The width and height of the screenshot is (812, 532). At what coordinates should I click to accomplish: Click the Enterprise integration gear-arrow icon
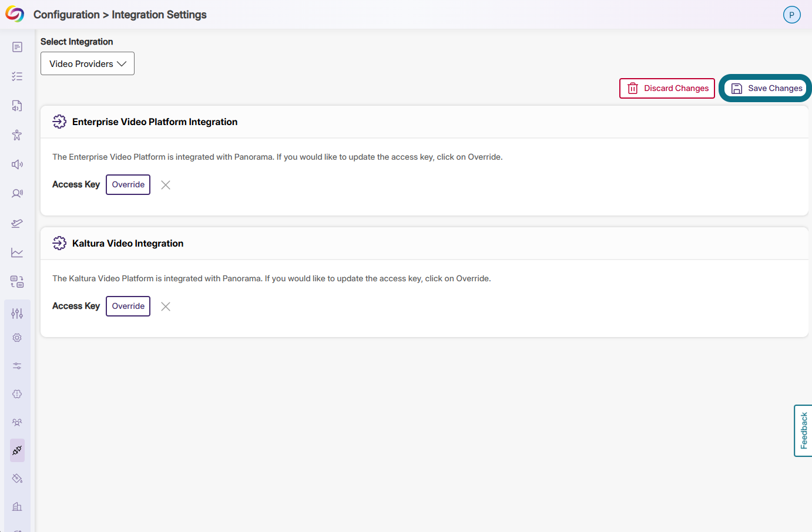point(59,122)
